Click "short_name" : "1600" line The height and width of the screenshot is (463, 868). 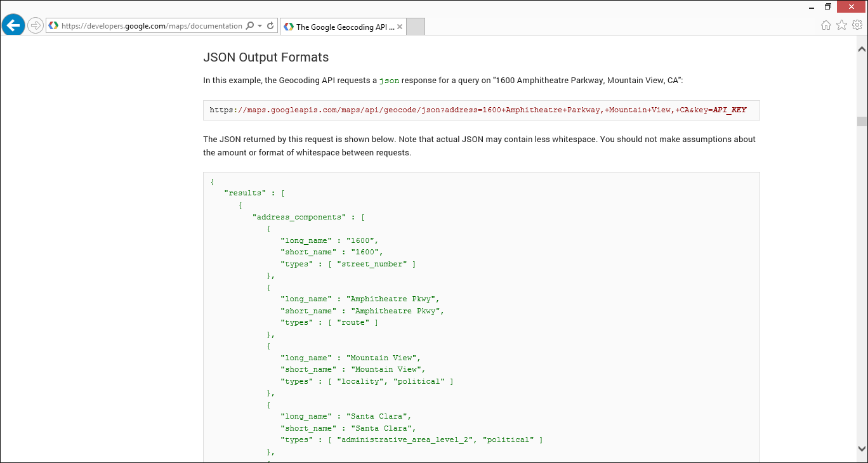332,252
